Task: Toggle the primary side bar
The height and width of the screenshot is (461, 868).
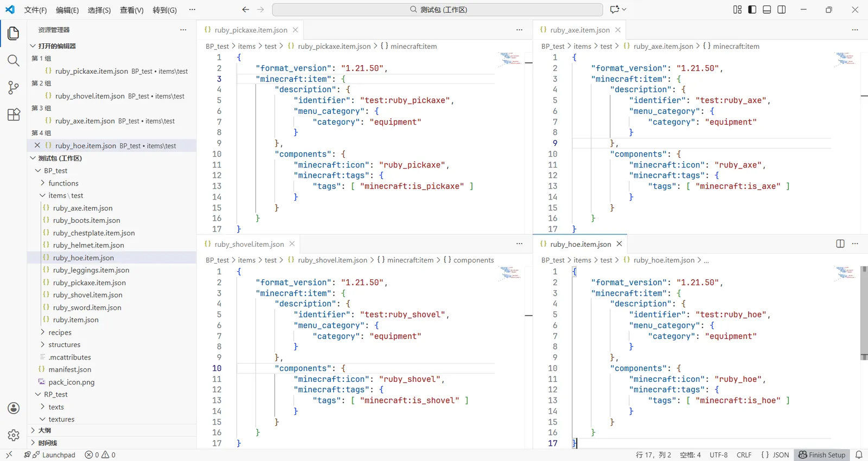Action: [x=752, y=10]
